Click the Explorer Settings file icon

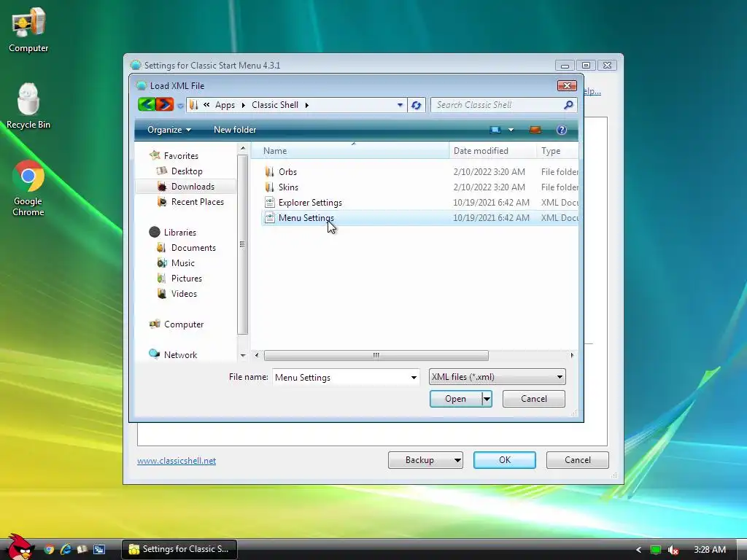(270, 203)
